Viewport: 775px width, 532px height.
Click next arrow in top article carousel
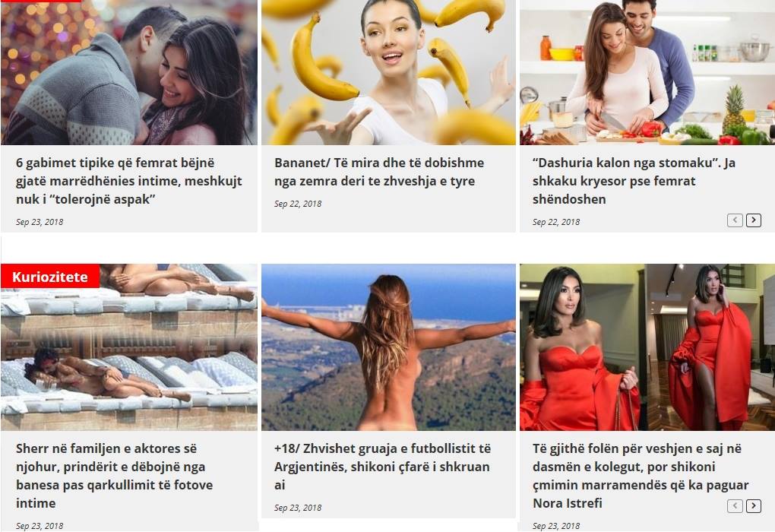click(753, 220)
